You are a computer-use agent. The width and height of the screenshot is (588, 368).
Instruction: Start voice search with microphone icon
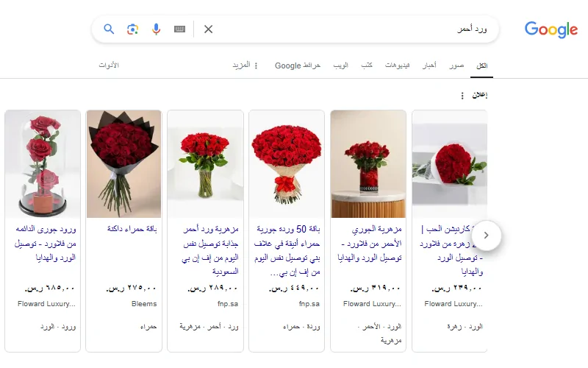(x=156, y=29)
